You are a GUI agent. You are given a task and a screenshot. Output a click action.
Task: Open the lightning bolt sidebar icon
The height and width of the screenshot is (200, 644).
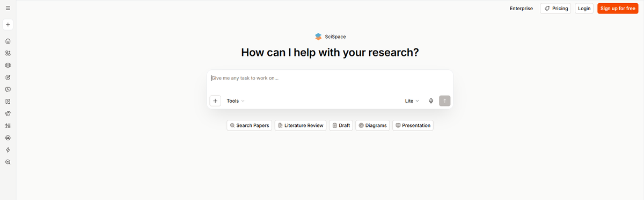pyautogui.click(x=8, y=150)
